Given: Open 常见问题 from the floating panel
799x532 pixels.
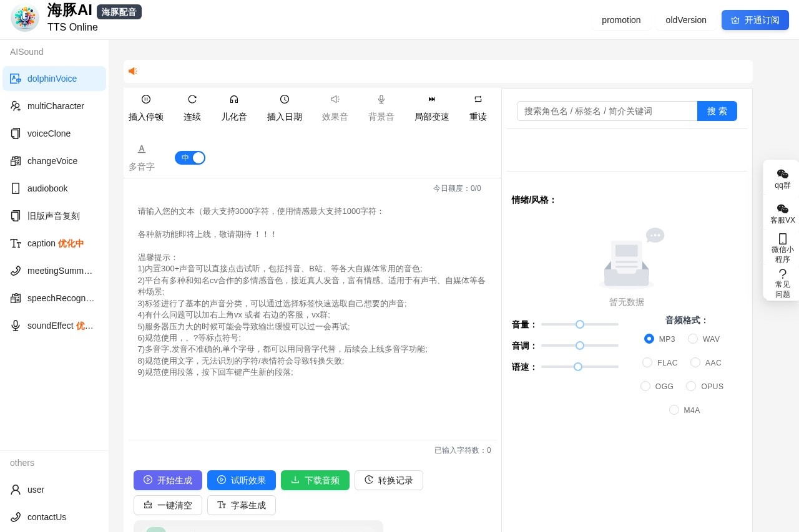Looking at the screenshot, I should pyautogui.click(x=782, y=283).
